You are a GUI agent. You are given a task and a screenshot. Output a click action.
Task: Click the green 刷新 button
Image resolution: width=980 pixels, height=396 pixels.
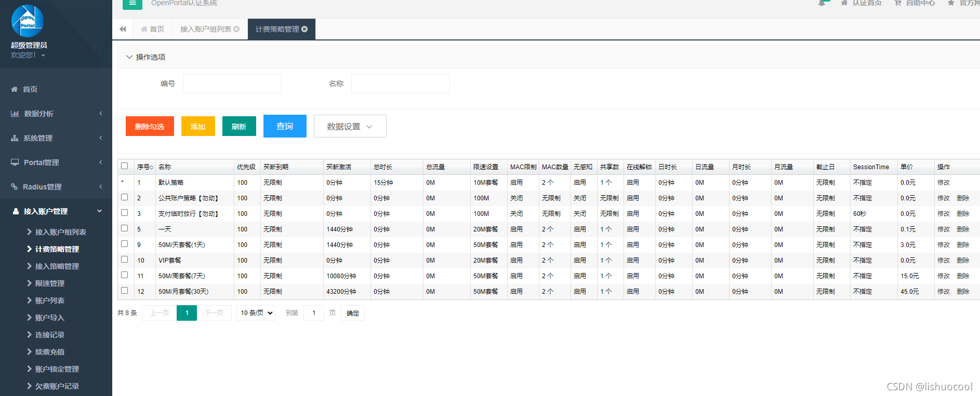(x=239, y=126)
